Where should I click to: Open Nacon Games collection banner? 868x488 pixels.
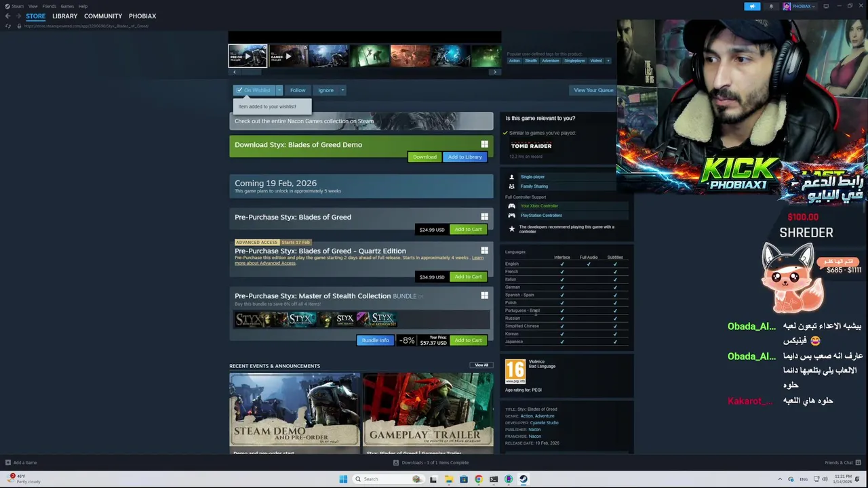click(361, 121)
